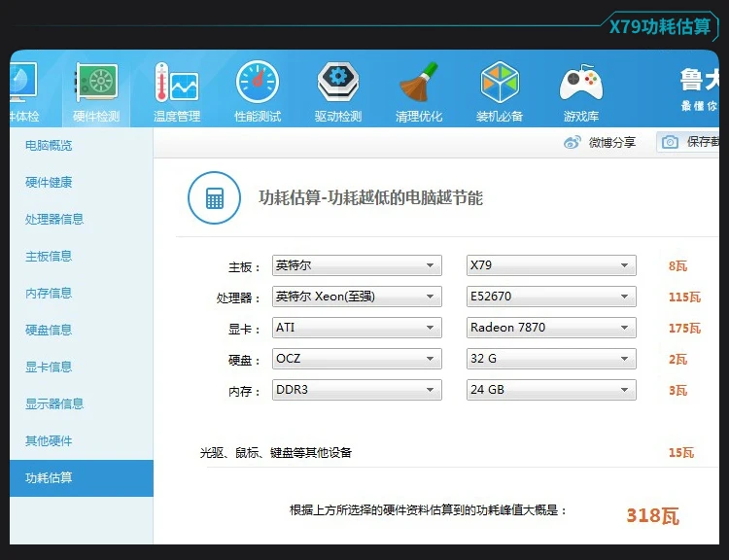Viewport: 729px width, 560px height.
Task: Click the 8瓦 motherboard power value
Action: pyautogui.click(x=677, y=266)
